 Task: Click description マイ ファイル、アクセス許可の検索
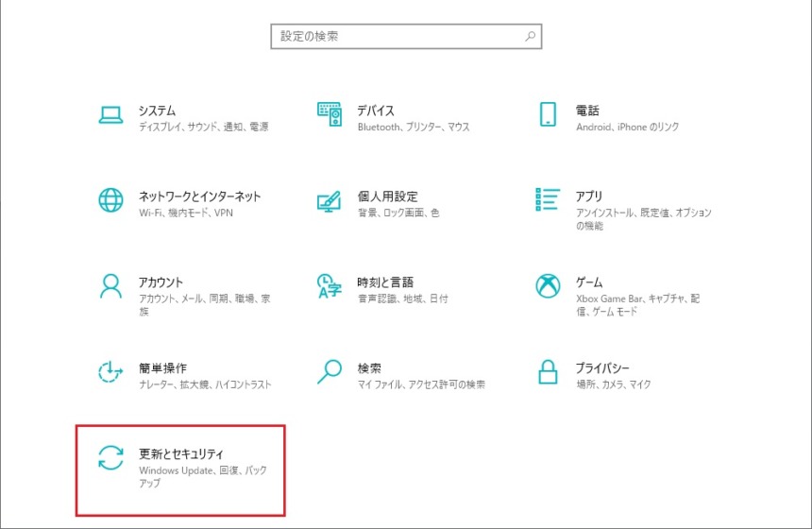(421, 384)
